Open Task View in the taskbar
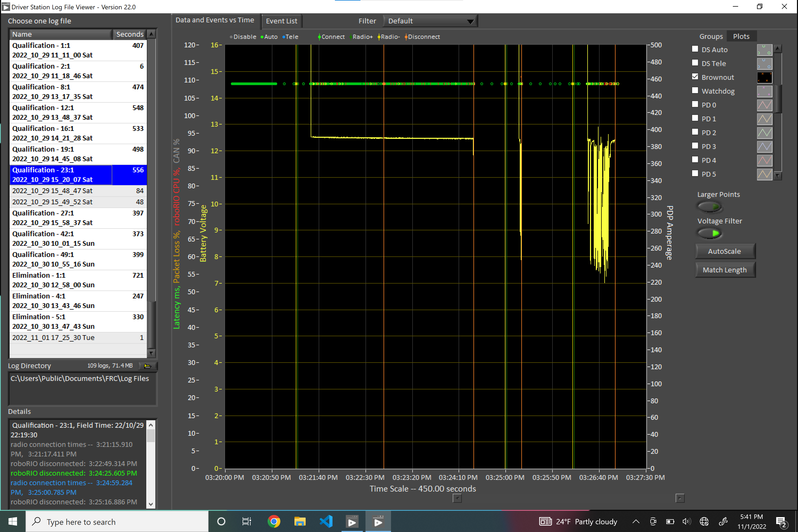 (247, 521)
